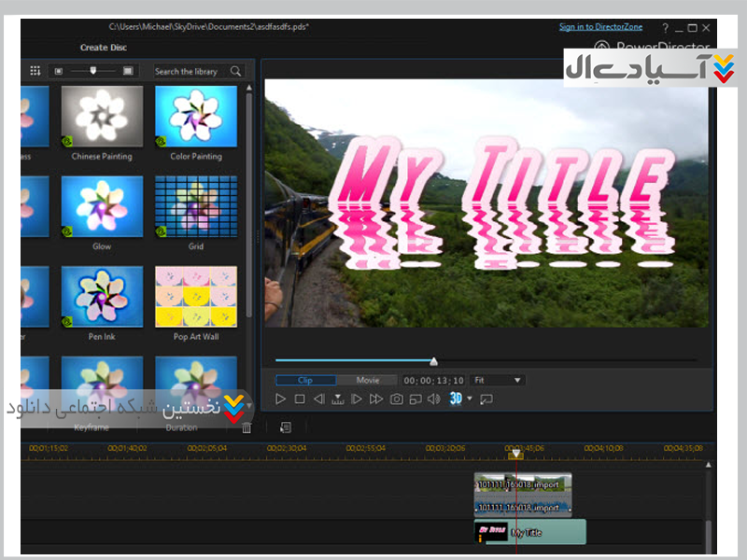The image size is (747, 560).
Task: Click the fast forward icon
Action: click(x=376, y=399)
